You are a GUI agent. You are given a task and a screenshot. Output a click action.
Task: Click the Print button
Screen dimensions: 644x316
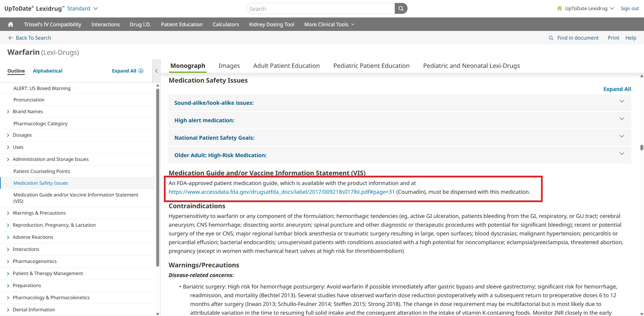tap(613, 38)
